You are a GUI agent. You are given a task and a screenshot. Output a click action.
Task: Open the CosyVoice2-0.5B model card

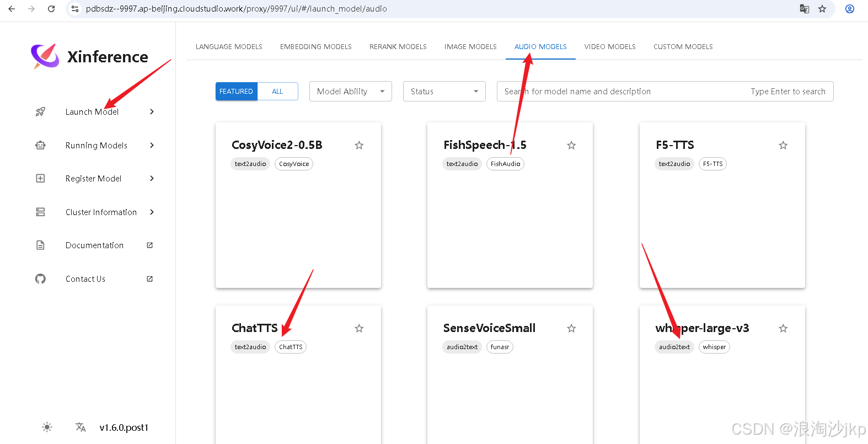(x=298, y=205)
